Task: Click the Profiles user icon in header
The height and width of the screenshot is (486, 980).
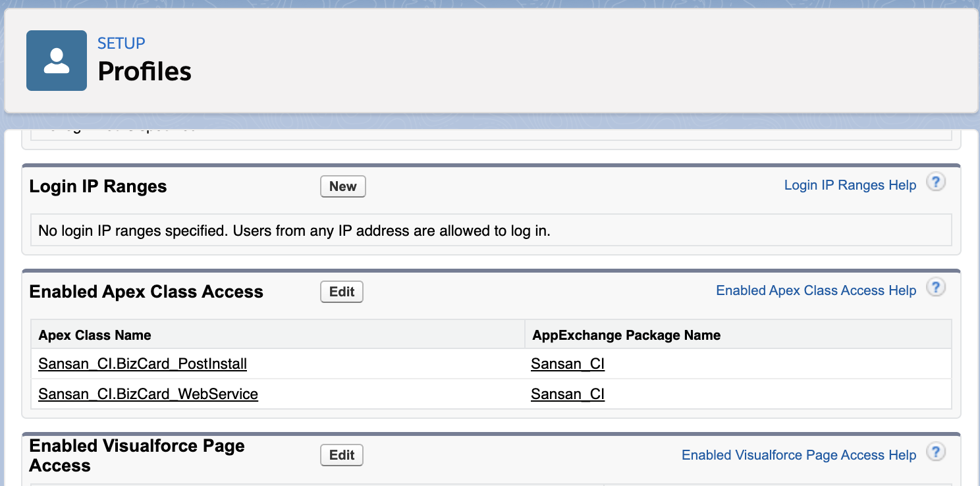Action: (57, 61)
